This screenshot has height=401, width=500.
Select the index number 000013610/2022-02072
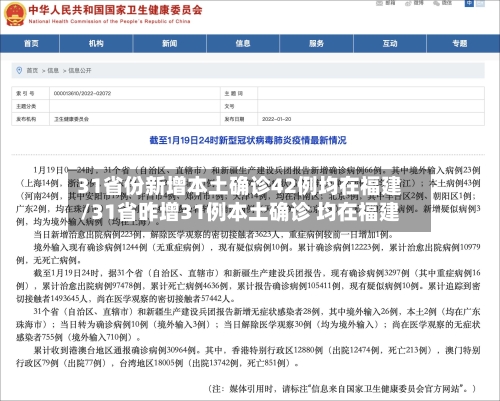(x=82, y=93)
